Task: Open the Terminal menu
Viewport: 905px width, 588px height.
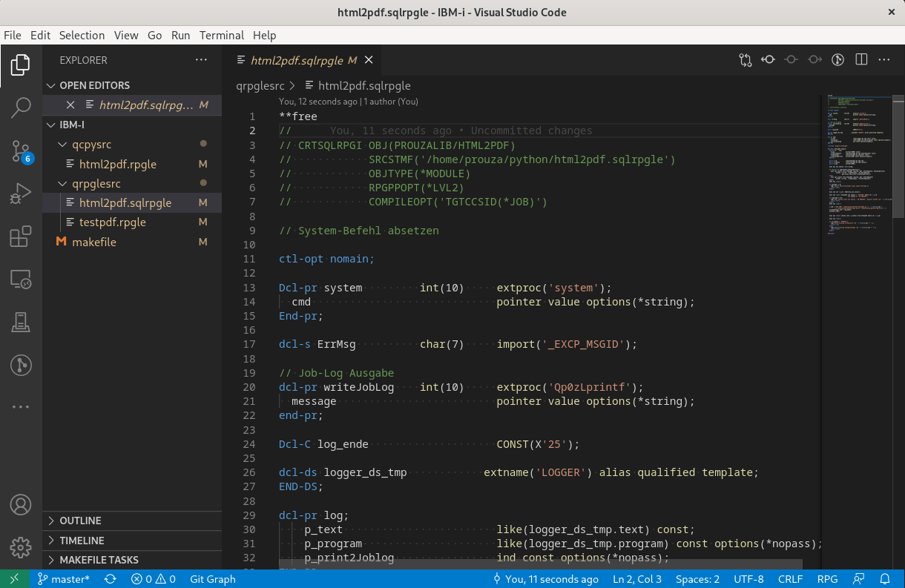Action: pos(221,35)
